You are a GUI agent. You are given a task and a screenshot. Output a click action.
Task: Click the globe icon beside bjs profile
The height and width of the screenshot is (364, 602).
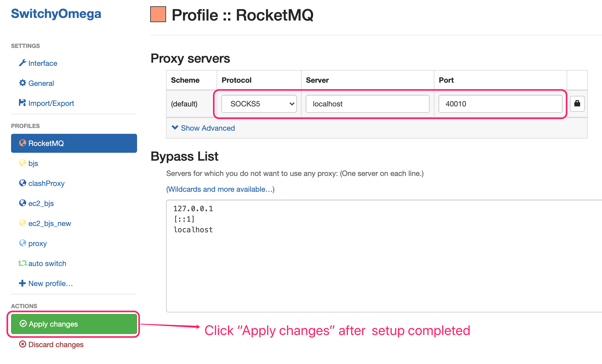coord(22,163)
